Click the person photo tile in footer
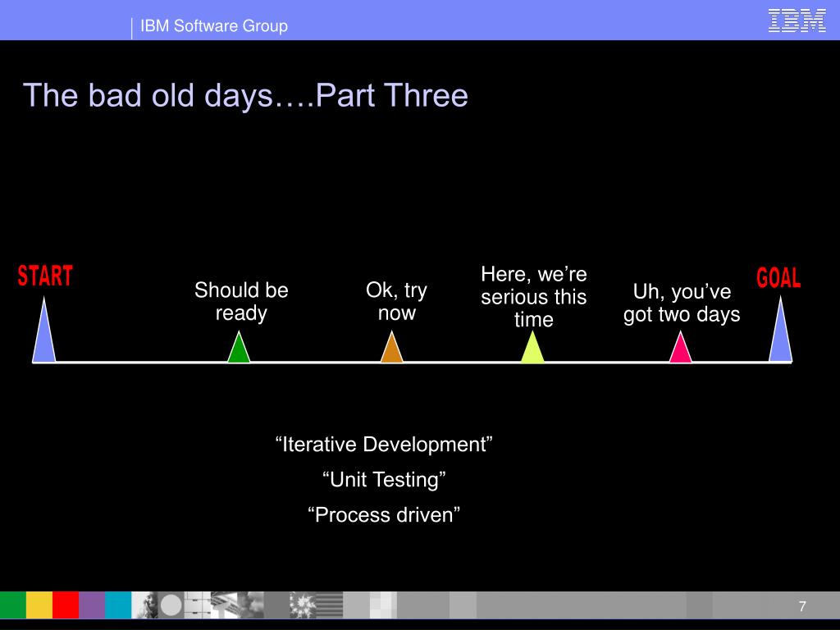The image size is (840, 630). tap(144, 605)
